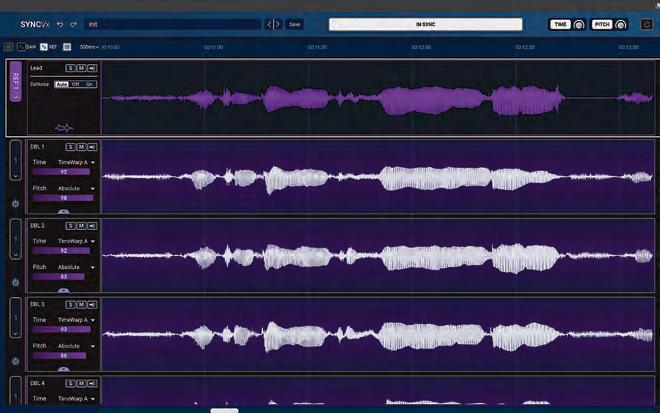Open DBL 2 group selector chevron
Image resolution: width=660 pixels, height=413 pixels.
[16, 255]
